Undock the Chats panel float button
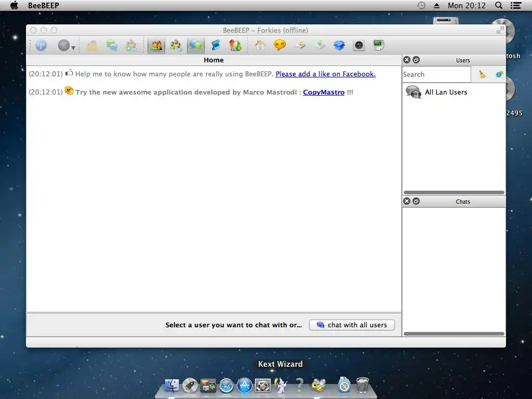 click(416, 201)
